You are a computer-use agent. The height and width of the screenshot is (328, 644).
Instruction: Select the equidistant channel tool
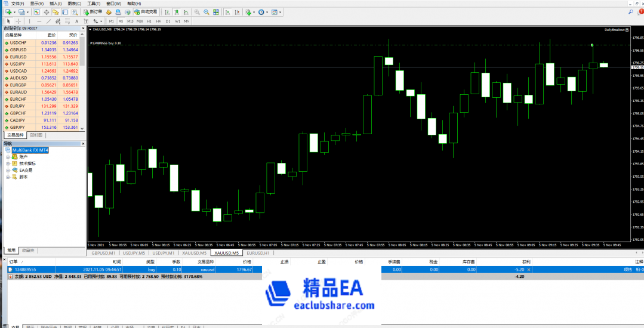coord(58,21)
